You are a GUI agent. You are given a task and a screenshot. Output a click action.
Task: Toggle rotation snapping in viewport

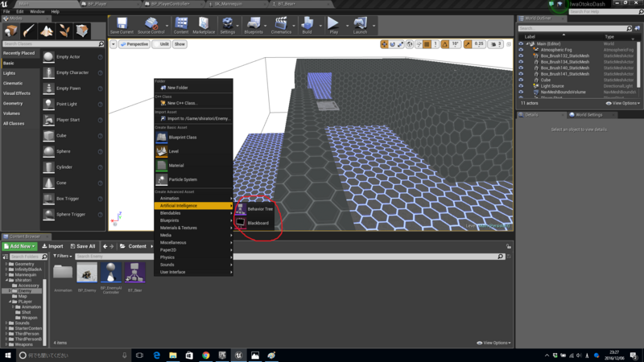445,44
